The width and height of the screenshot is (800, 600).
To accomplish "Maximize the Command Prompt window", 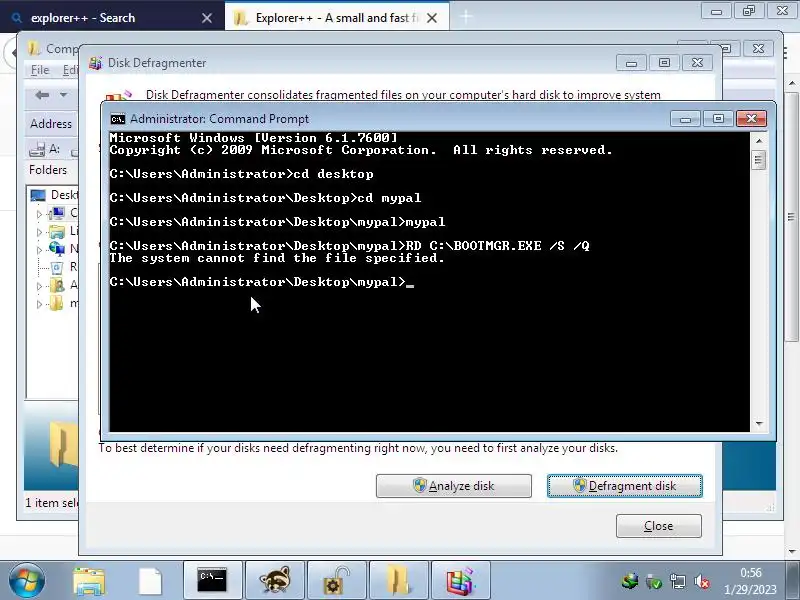I will coord(718,118).
